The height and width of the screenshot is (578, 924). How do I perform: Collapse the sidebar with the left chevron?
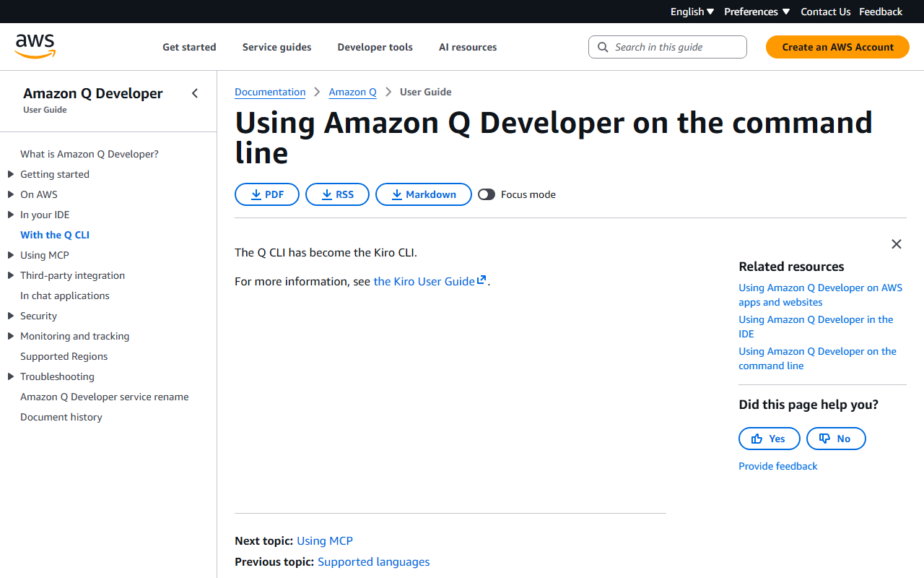195,93
